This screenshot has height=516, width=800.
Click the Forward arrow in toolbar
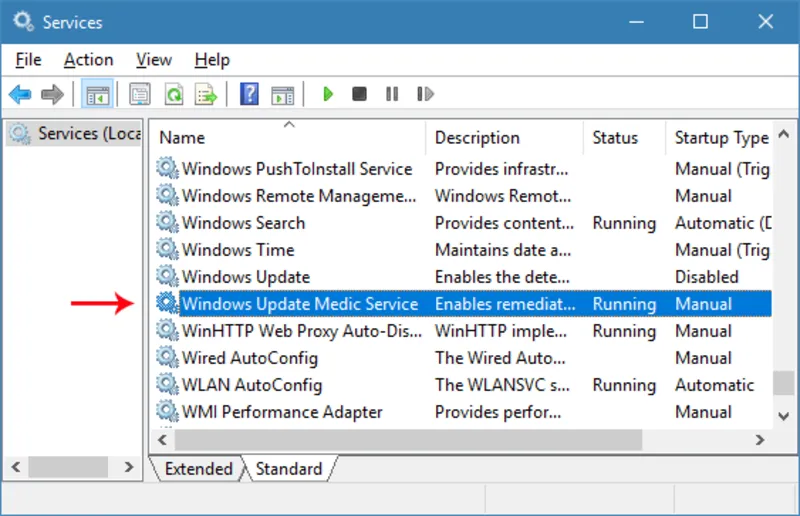52,95
